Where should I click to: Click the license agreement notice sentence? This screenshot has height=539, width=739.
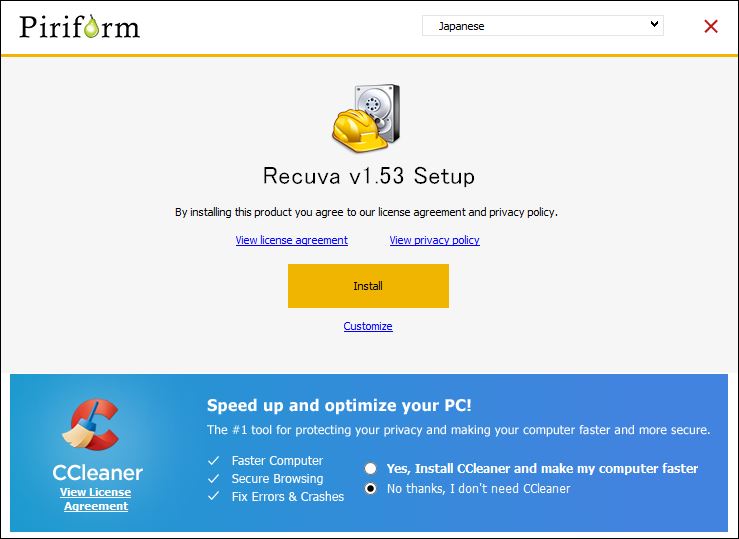point(366,212)
